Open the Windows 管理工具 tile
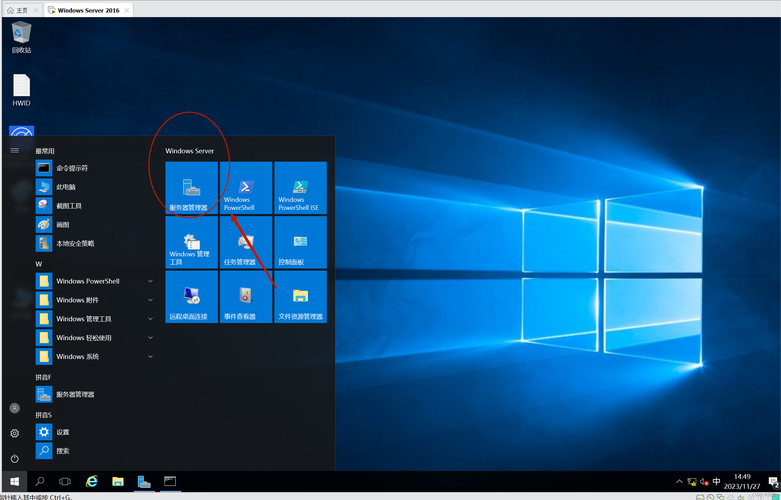This screenshot has height=500, width=781. click(192, 242)
